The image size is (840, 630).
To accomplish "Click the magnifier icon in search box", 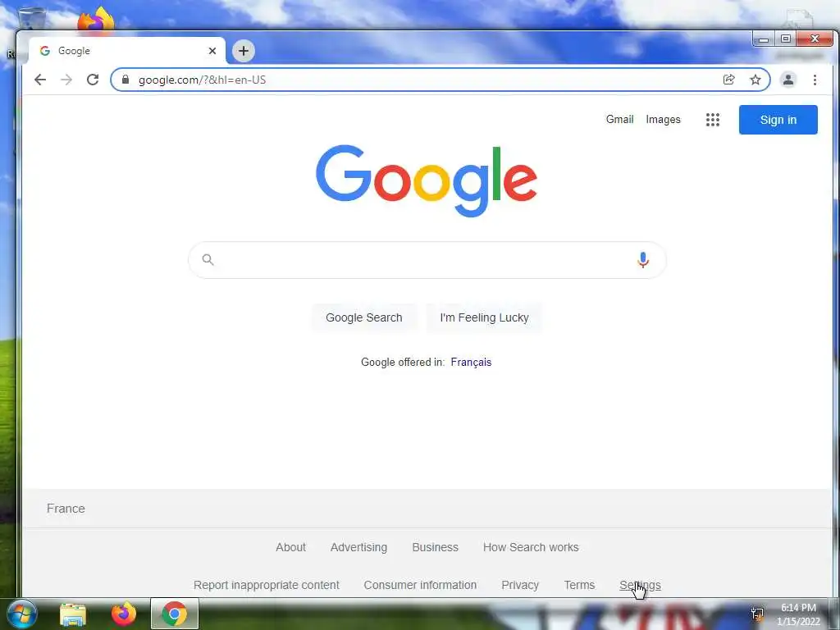I will 208,260.
